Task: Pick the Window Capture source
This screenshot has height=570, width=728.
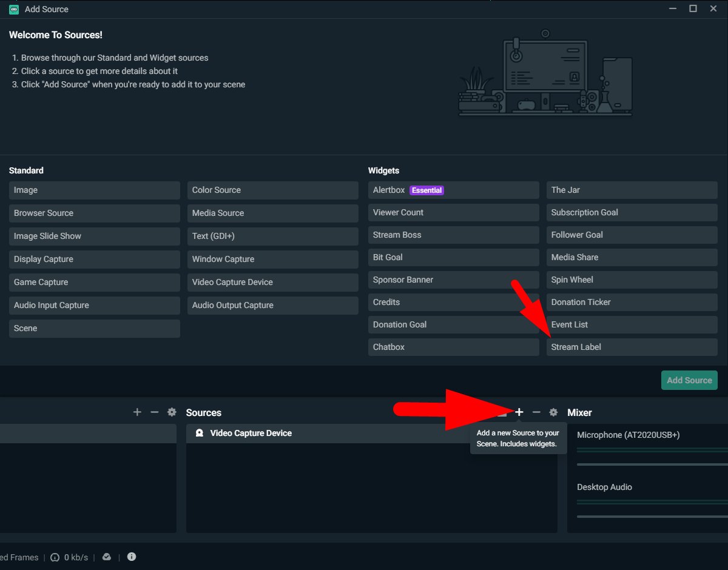Action: click(x=273, y=259)
